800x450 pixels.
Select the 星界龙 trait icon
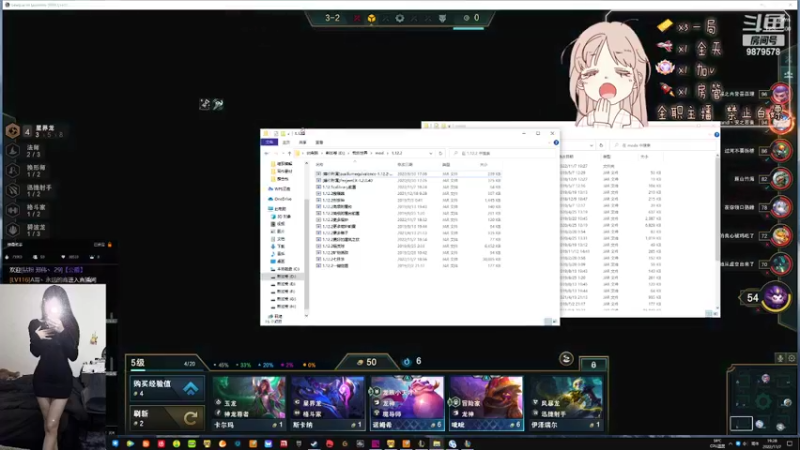[x=13, y=131]
